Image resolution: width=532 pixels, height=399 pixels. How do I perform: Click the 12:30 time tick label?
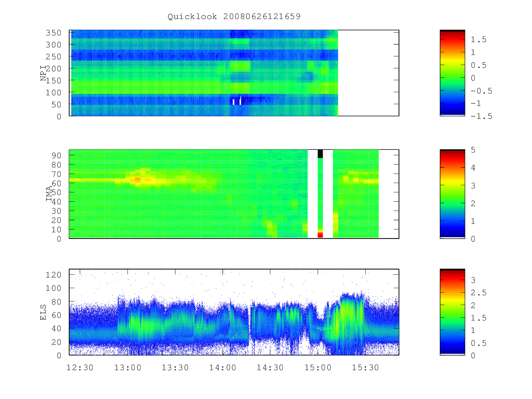(x=80, y=368)
